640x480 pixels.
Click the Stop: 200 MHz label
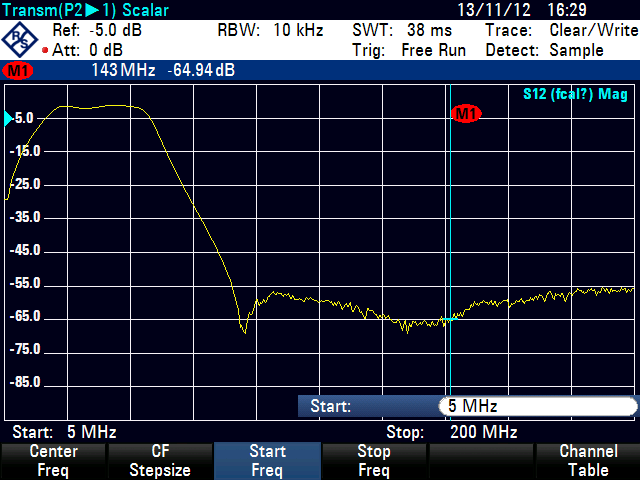(x=452, y=432)
